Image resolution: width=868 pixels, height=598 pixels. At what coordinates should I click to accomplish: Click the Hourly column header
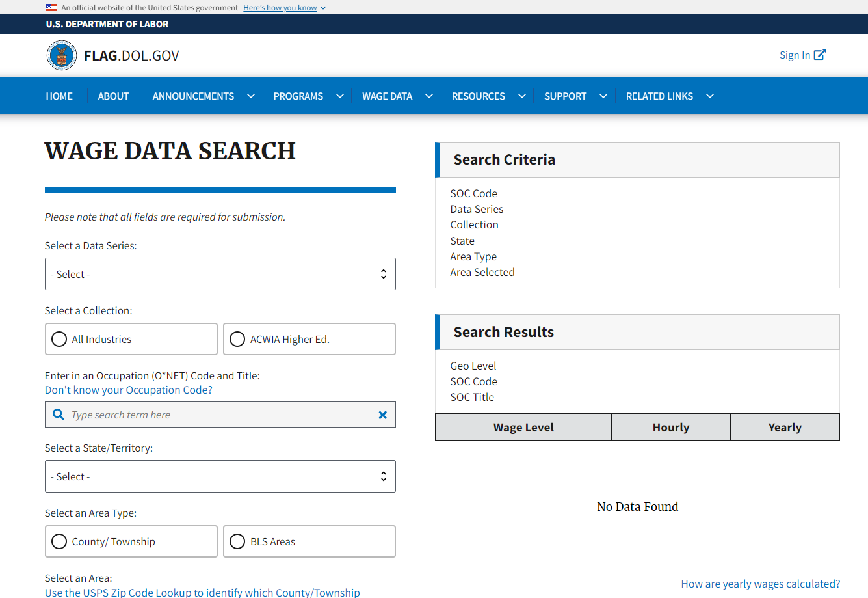tap(671, 428)
